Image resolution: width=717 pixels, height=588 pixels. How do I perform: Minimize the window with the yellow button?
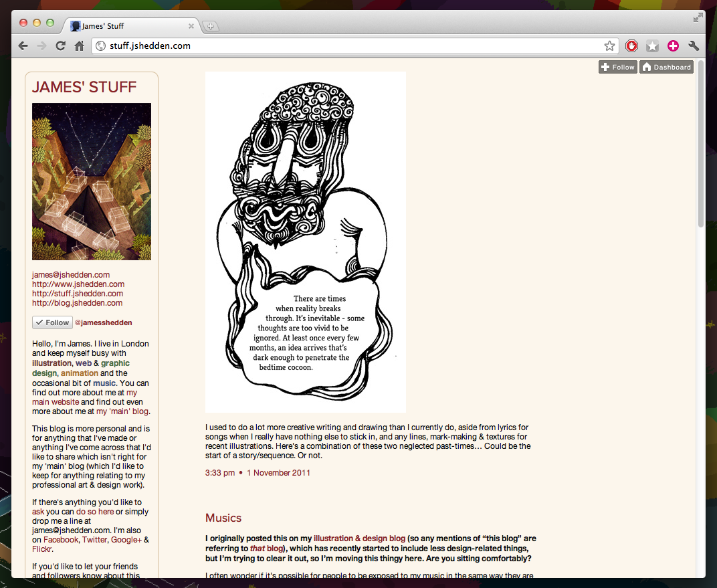point(37,23)
